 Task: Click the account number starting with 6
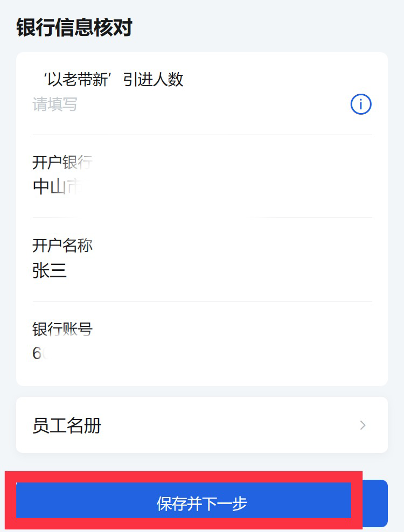pyautogui.click(x=40, y=353)
